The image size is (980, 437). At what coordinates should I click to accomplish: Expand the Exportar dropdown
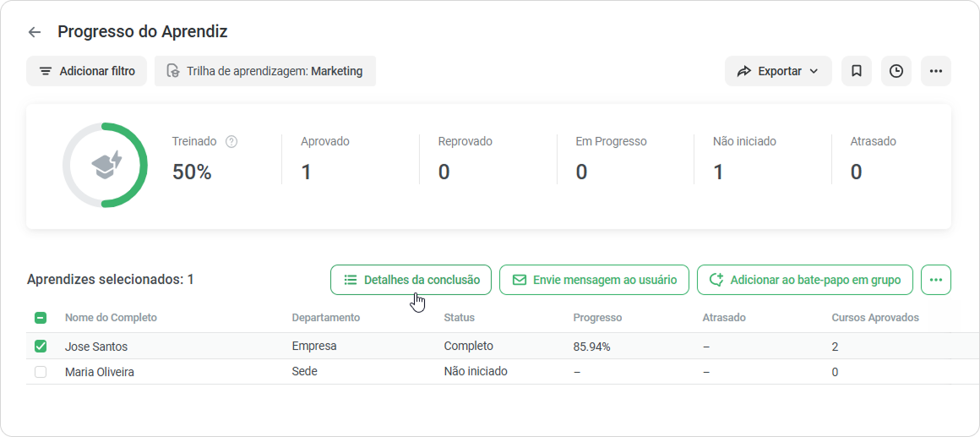click(778, 71)
